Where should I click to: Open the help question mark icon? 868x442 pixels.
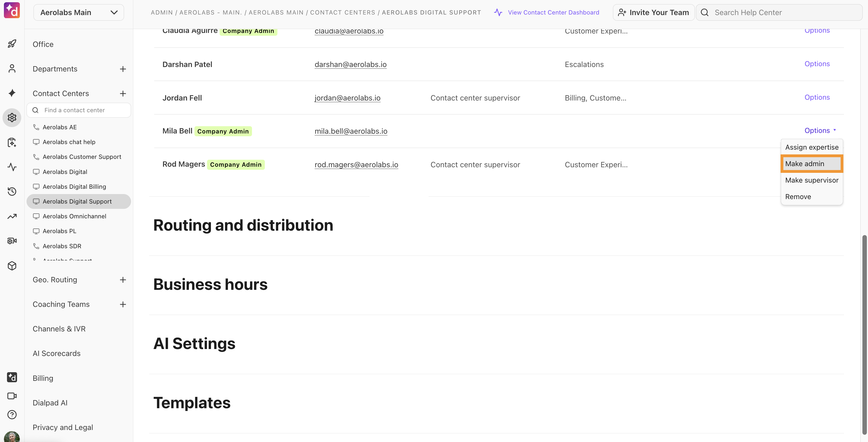[x=12, y=414]
